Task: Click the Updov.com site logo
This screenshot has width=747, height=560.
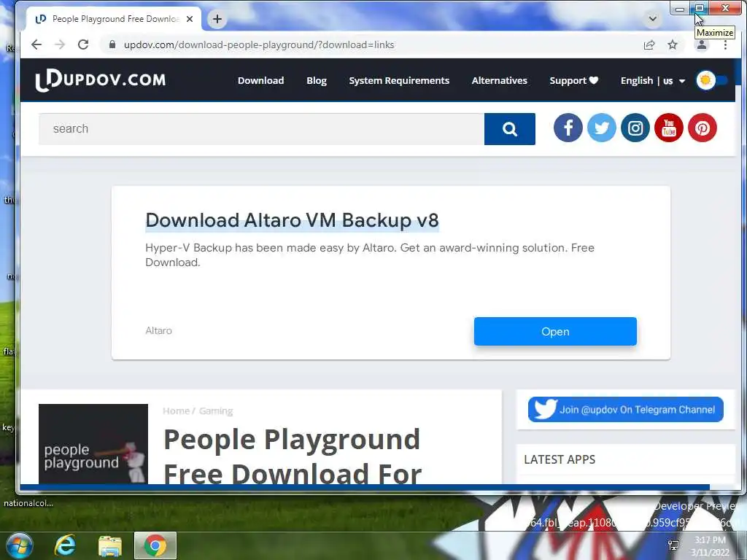Action: (x=101, y=80)
